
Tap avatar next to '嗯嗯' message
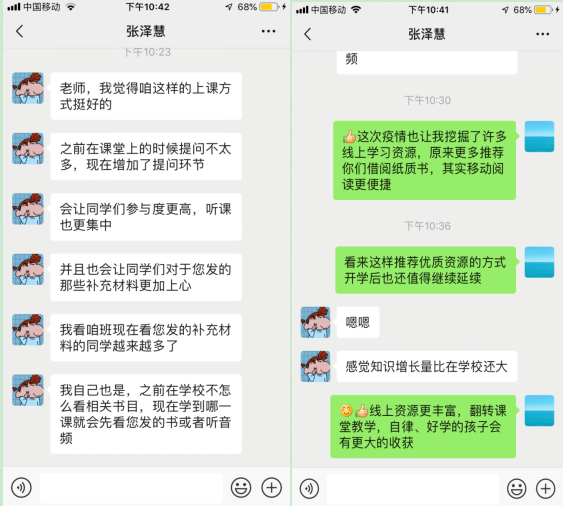pyautogui.click(x=315, y=322)
